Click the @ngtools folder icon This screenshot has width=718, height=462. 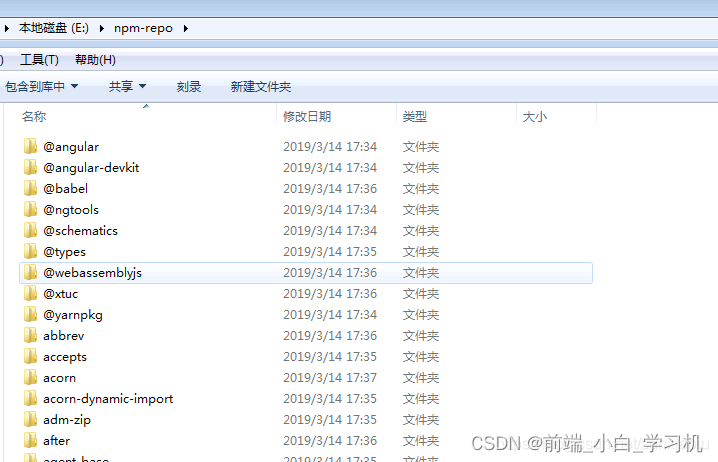(x=30, y=210)
